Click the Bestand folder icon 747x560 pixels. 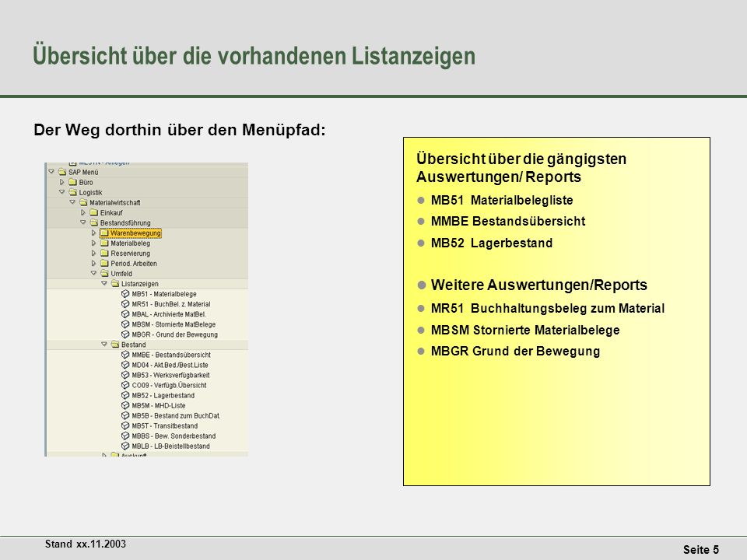(x=115, y=345)
